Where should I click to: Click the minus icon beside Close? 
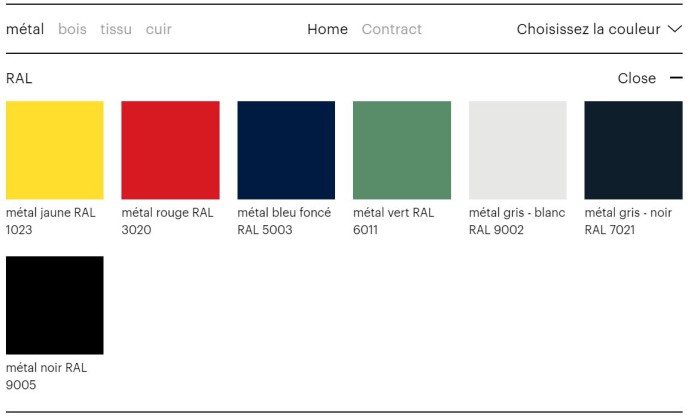pos(676,78)
